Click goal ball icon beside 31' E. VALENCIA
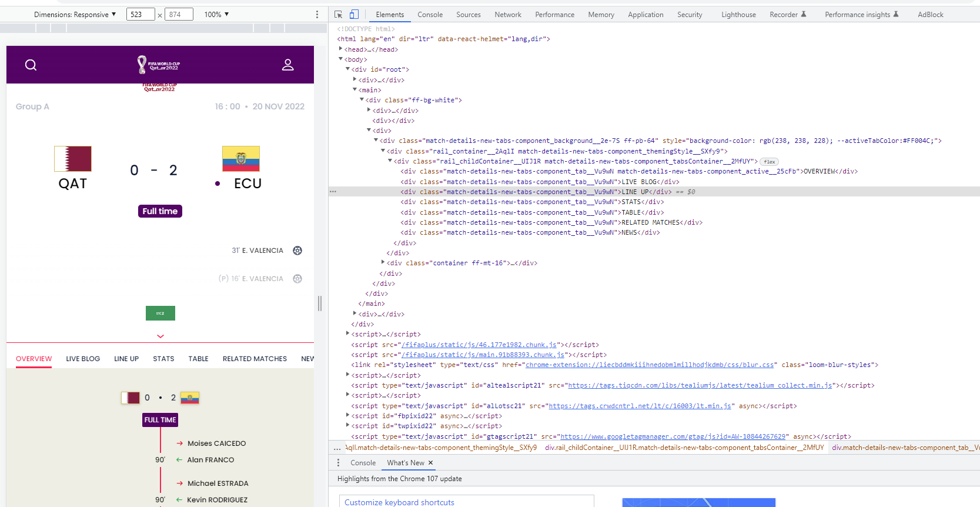 tap(297, 251)
